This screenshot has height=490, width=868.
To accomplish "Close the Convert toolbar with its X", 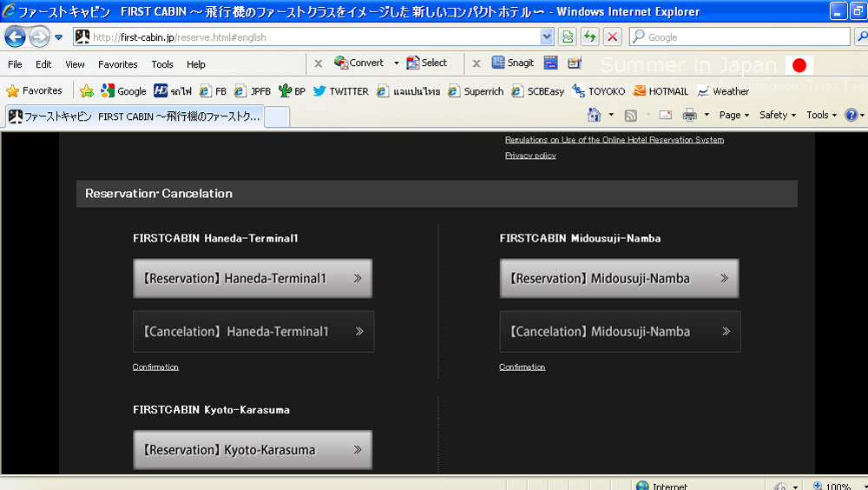I will coord(319,63).
